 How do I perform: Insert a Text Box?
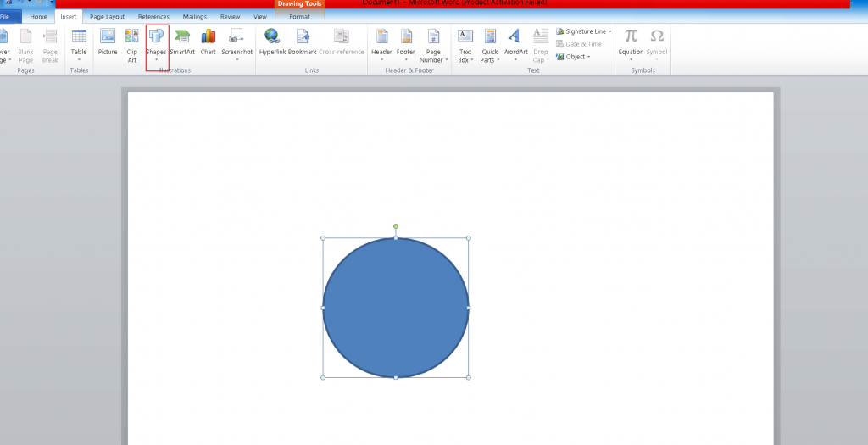click(465, 46)
